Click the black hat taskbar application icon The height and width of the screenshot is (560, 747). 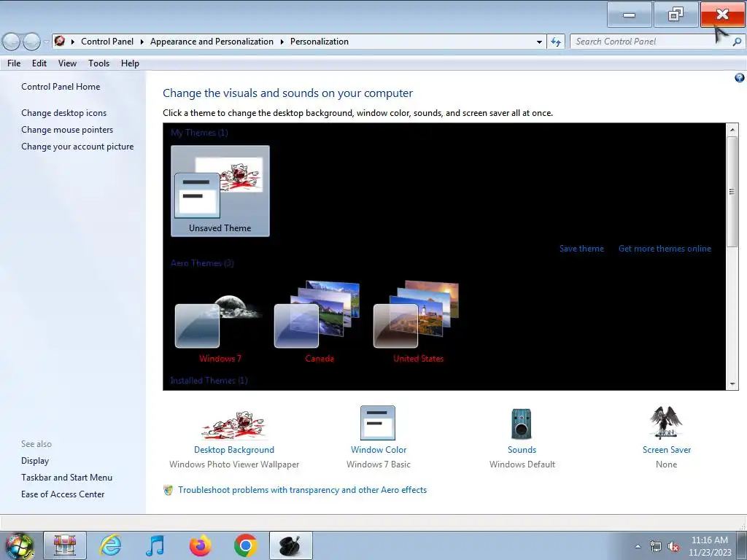290,545
